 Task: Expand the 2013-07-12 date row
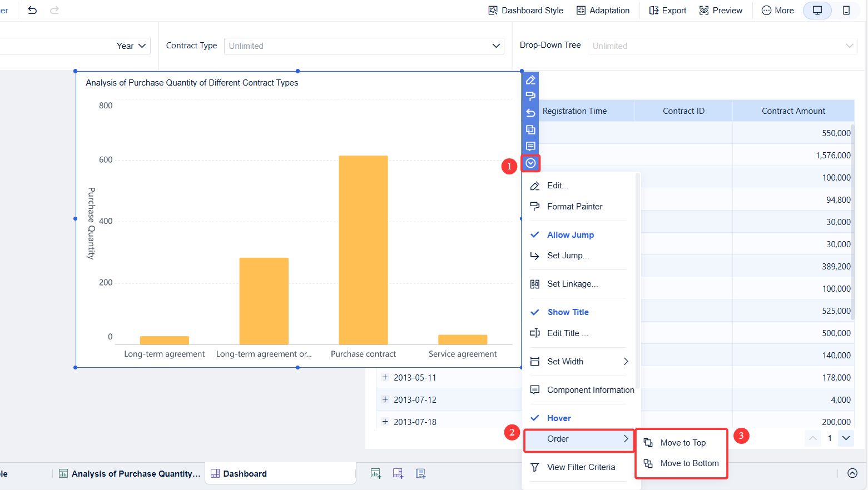click(385, 399)
